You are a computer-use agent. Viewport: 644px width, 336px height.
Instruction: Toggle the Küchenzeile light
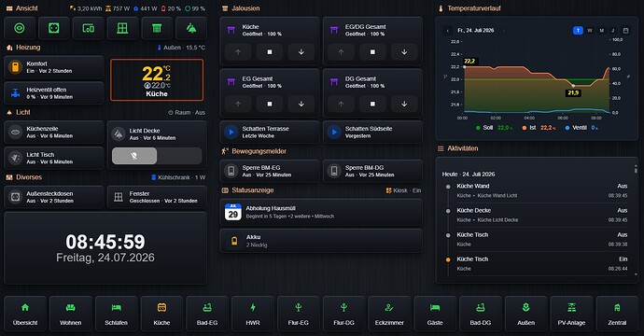(x=54, y=132)
